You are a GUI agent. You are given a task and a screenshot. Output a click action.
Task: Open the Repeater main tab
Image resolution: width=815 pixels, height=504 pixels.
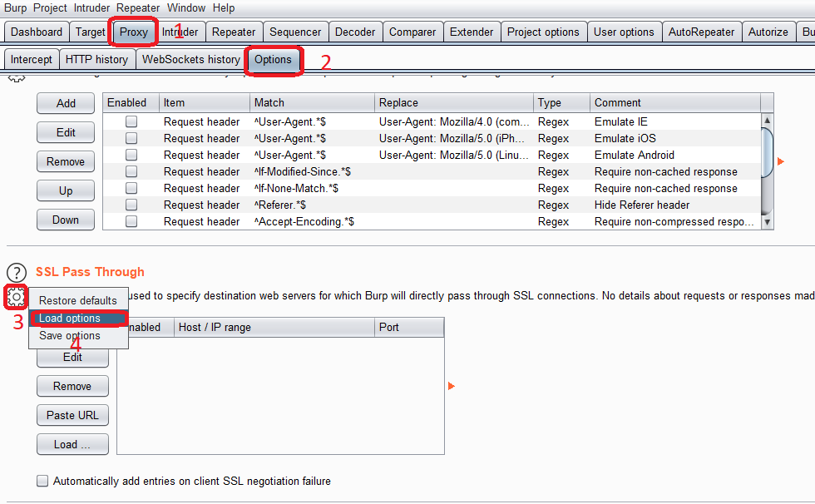(x=234, y=32)
